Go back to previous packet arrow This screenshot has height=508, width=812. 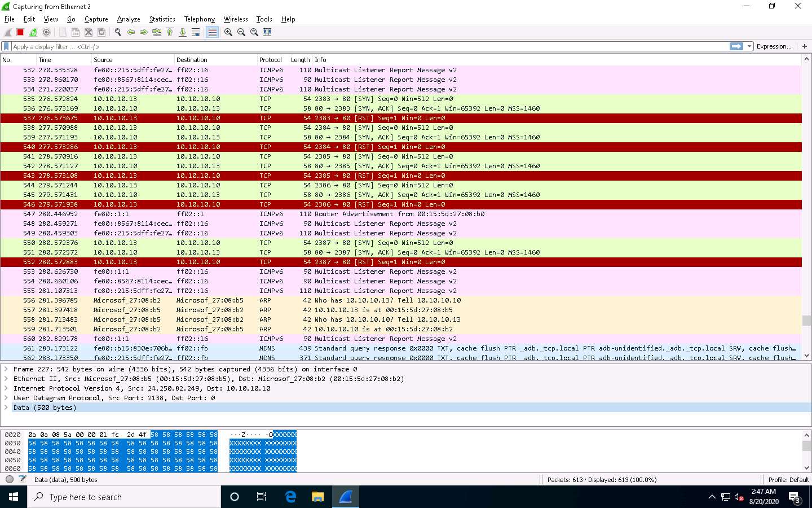point(131,32)
